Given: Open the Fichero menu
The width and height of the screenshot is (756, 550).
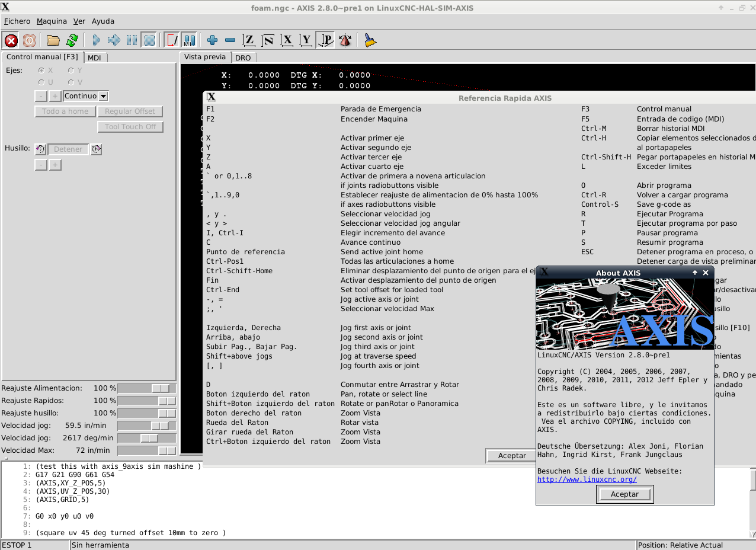Looking at the screenshot, I should [x=17, y=21].
